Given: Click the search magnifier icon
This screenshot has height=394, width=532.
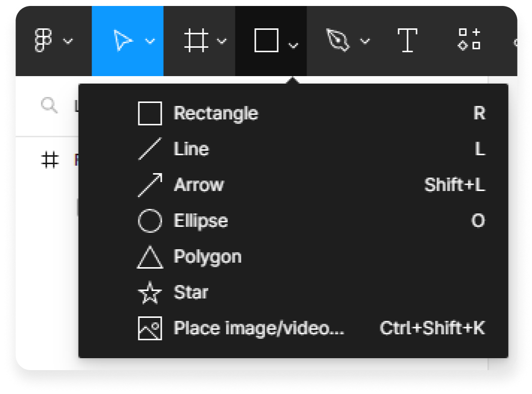Looking at the screenshot, I should click(49, 105).
